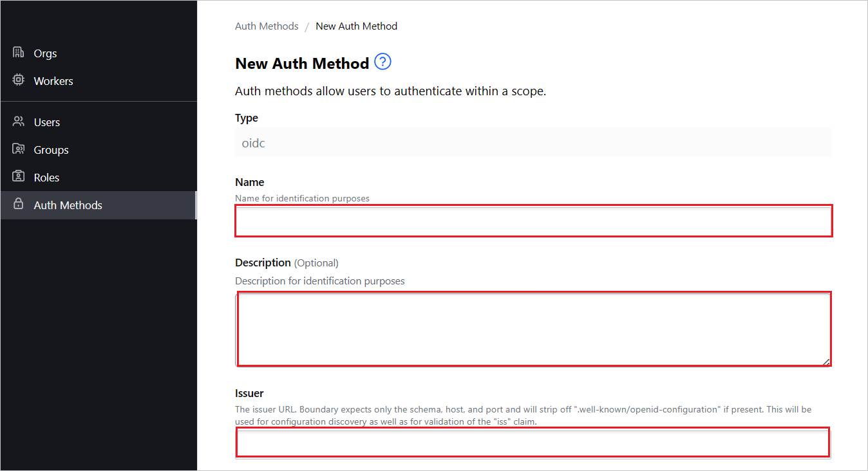Viewport: 868px width, 471px height.
Task: Click the Description text area
Action: click(533, 328)
